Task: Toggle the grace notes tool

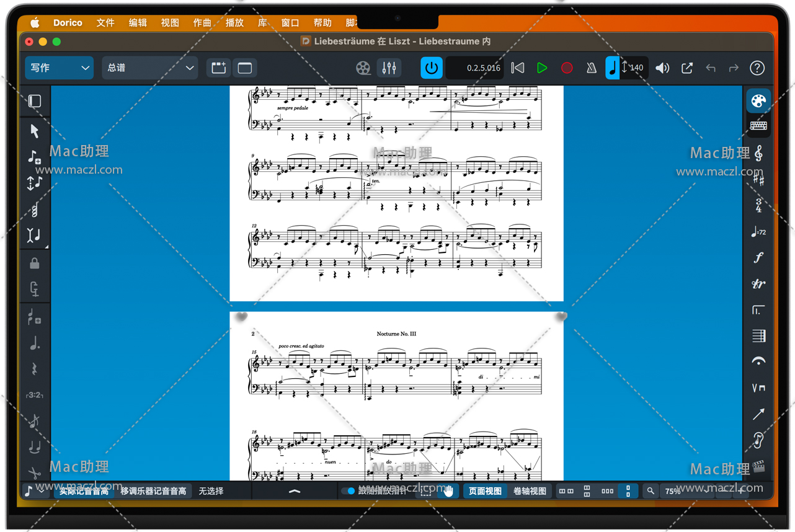Action: 35,421
